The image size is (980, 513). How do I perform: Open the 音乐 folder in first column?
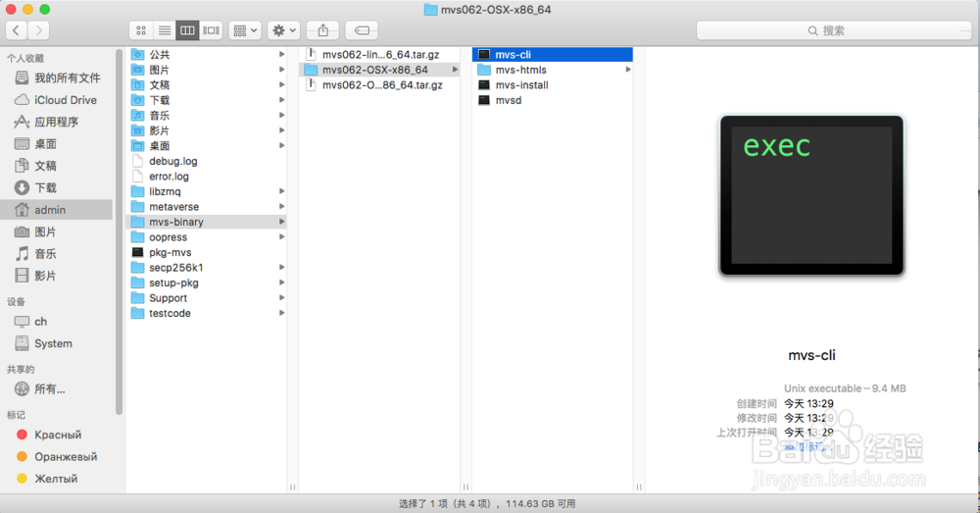(208, 115)
